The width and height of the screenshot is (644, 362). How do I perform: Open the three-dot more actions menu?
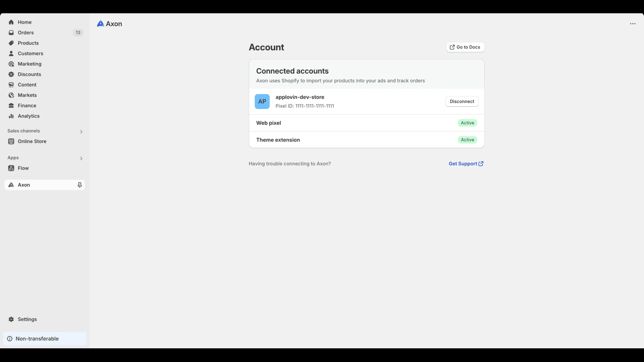pos(633,24)
